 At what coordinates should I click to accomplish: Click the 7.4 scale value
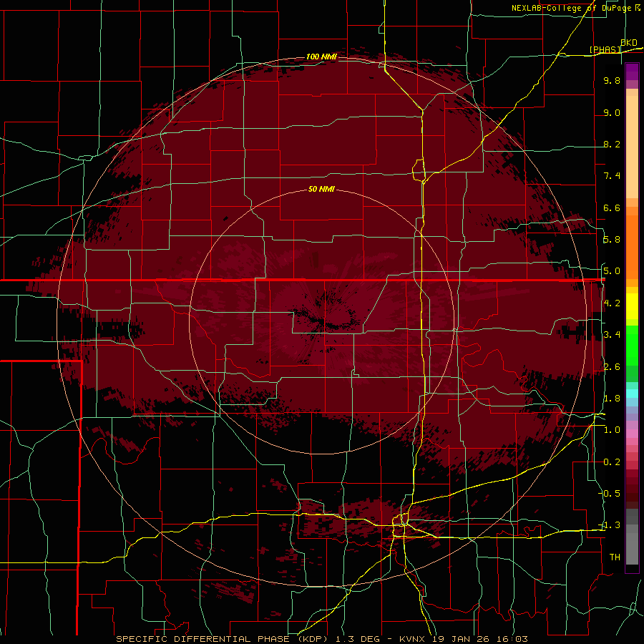click(612, 176)
